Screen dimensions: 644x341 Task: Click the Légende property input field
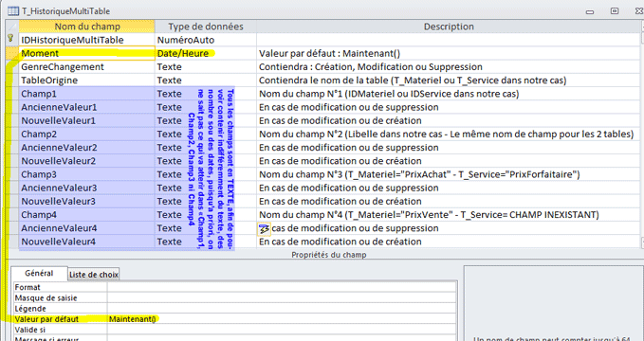click(x=282, y=309)
